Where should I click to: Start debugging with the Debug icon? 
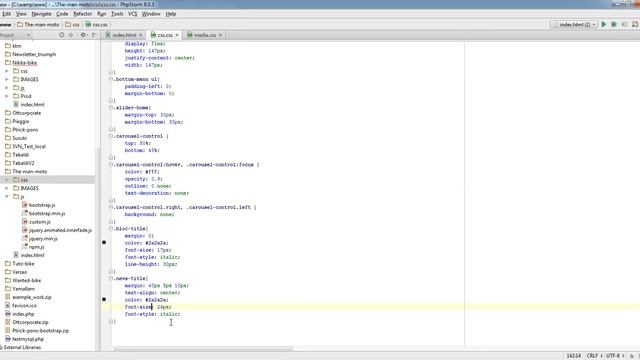coord(614,24)
